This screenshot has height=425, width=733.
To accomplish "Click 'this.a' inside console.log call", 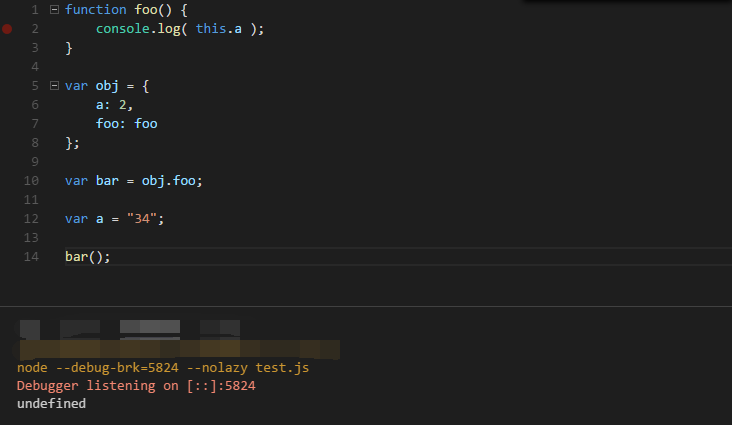I will 219,29.
